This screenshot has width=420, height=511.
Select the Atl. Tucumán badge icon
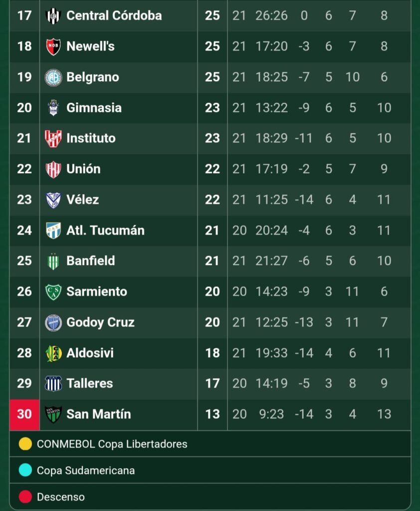[53, 231]
